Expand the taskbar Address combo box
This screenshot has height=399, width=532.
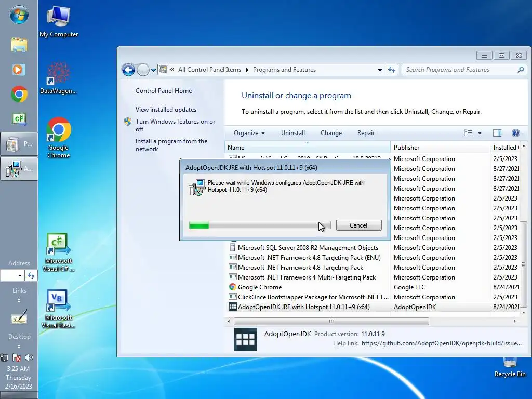[20, 275]
